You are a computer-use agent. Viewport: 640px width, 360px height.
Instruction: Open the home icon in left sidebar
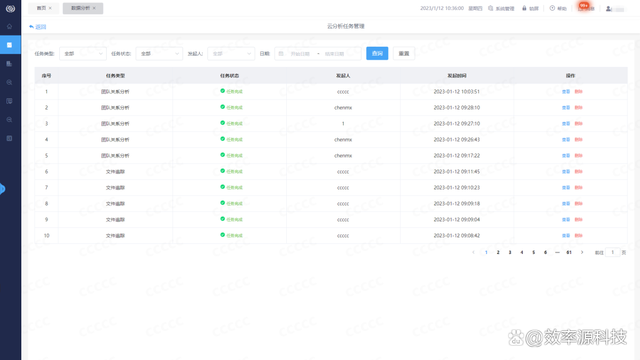(9, 27)
